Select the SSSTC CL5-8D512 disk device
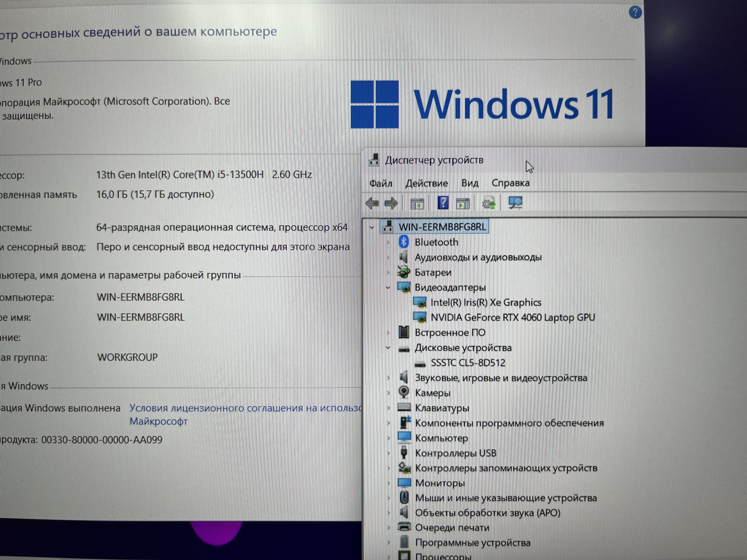This screenshot has height=560, width=747. point(468,363)
